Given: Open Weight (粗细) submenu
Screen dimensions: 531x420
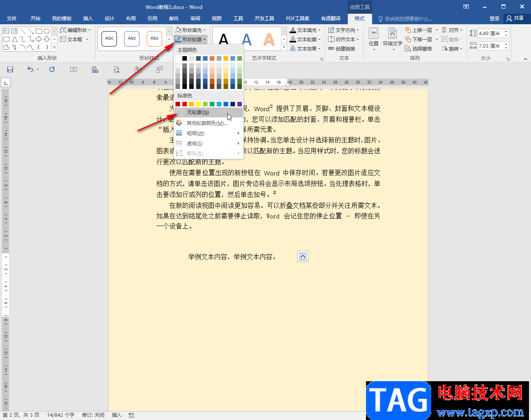Looking at the screenshot, I should click(209, 133).
